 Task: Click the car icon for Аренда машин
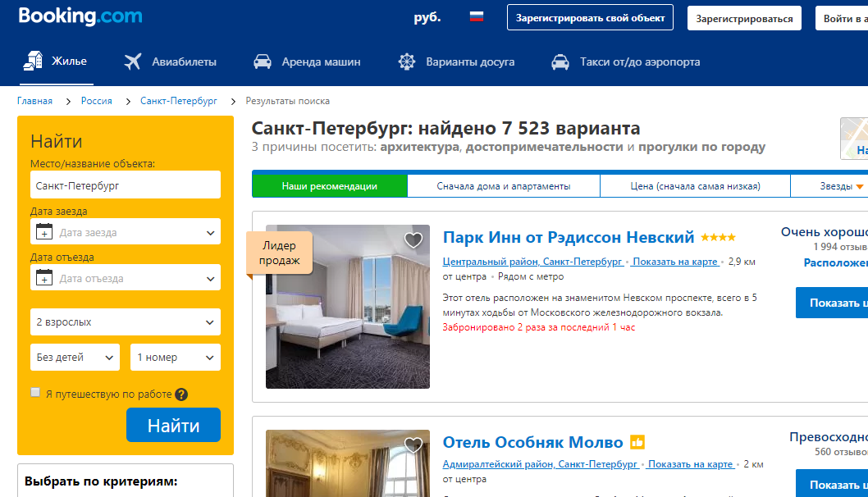click(263, 62)
